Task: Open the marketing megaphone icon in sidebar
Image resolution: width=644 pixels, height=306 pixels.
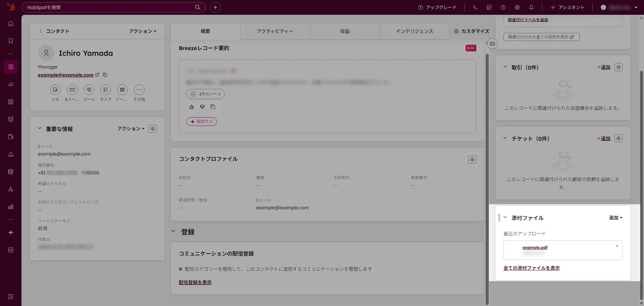Action: pyautogui.click(x=10, y=84)
